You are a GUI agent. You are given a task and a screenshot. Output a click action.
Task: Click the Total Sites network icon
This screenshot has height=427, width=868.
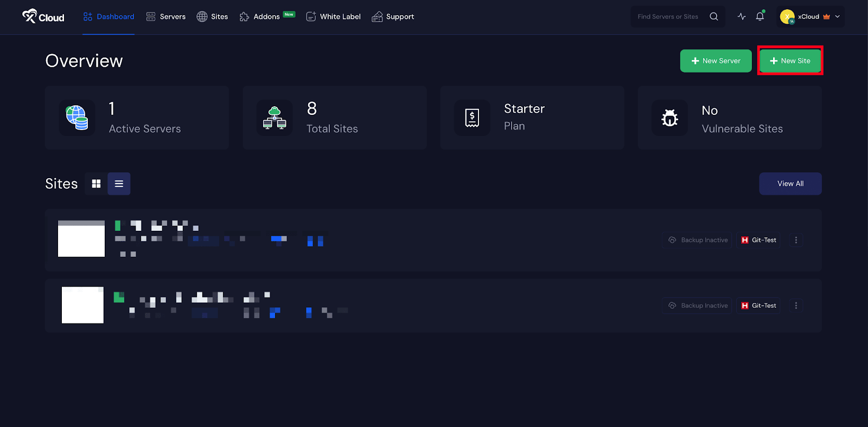click(x=275, y=118)
